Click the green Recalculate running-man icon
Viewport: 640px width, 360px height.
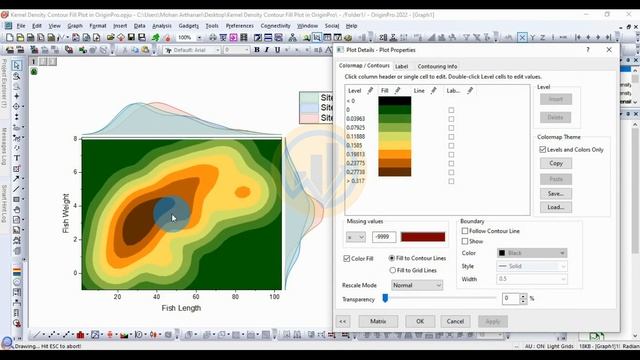[x=156, y=38]
